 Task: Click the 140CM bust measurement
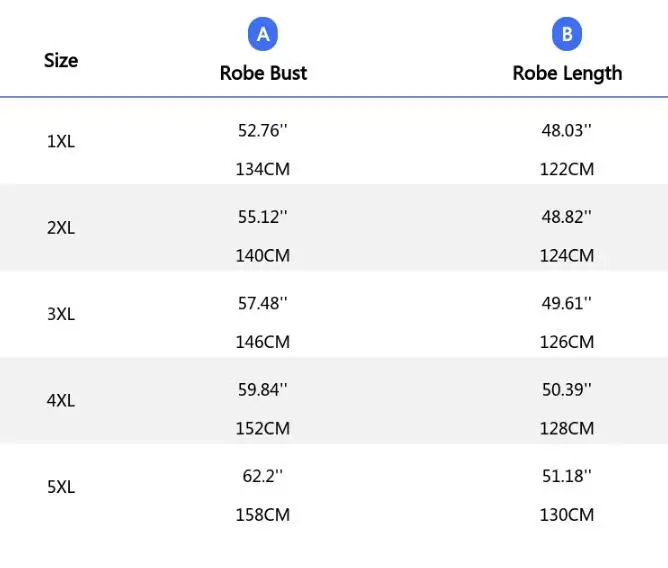[263, 255]
